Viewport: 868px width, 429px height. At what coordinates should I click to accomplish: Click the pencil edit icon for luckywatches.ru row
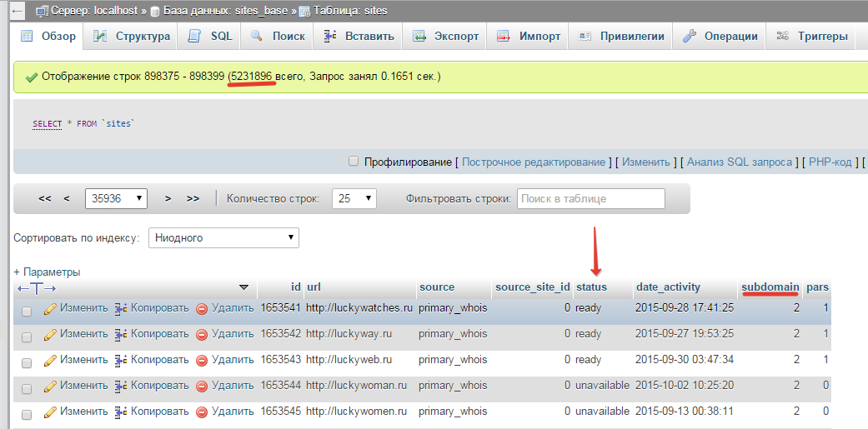(50, 308)
